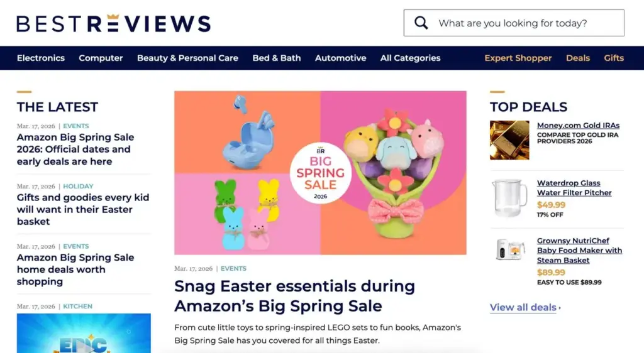This screenshot has height=353, width=644.
Task: Open Easter basket gifts article
Action: [83, 209]
